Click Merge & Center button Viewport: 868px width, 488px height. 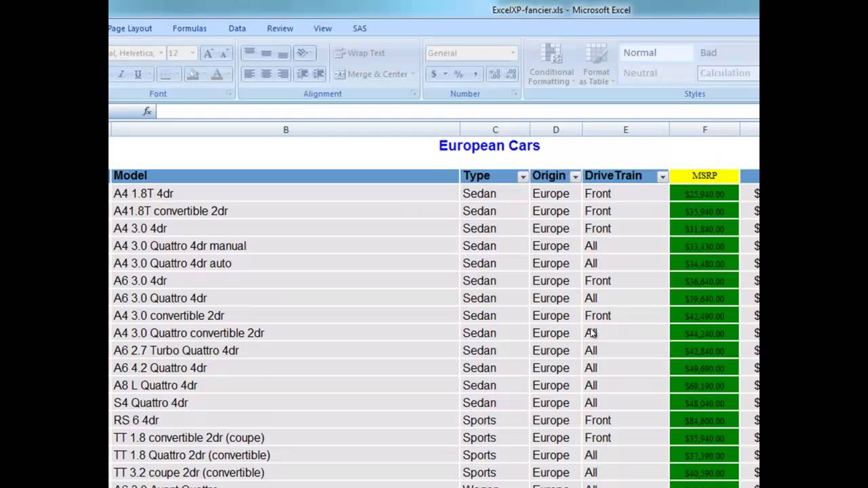(372, 74)
